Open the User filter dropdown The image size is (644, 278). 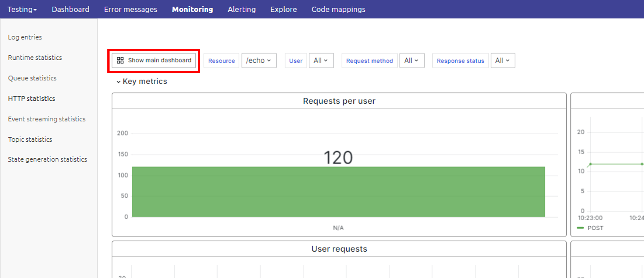pos(321,60)
